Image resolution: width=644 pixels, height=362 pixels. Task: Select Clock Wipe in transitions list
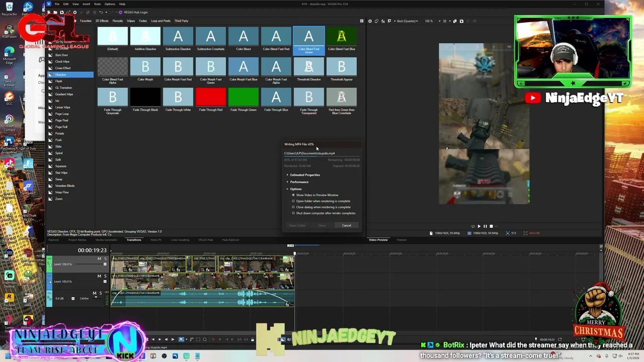click(x=62, y=61)
